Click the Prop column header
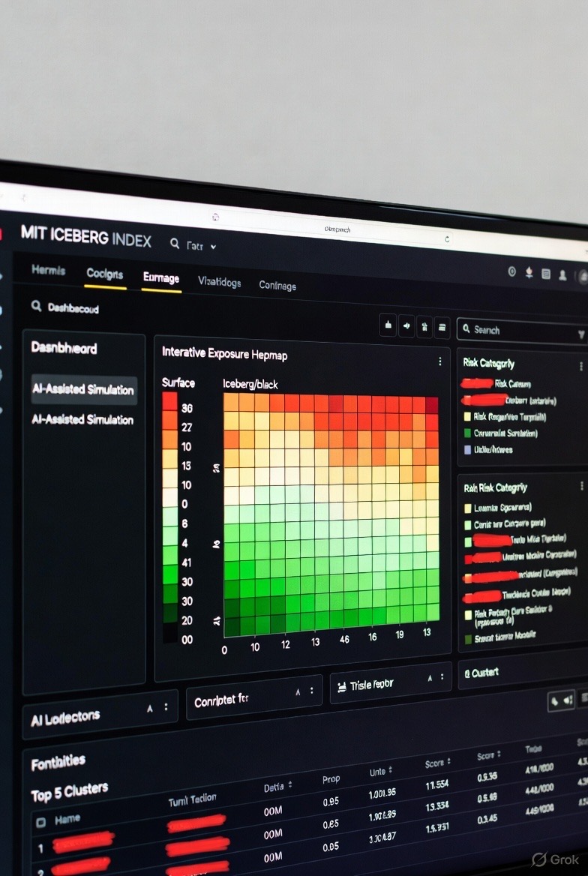The width and height of the screenshot is (588, 876). 331,778
